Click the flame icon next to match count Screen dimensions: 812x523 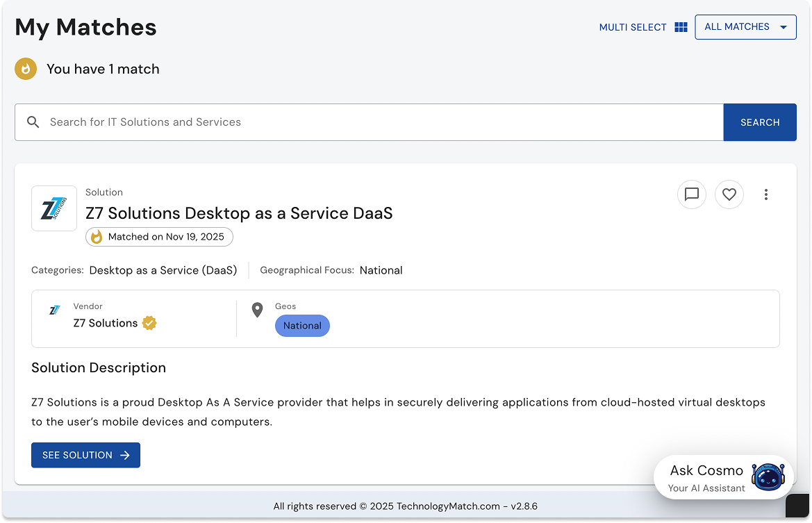pos(26,69)
